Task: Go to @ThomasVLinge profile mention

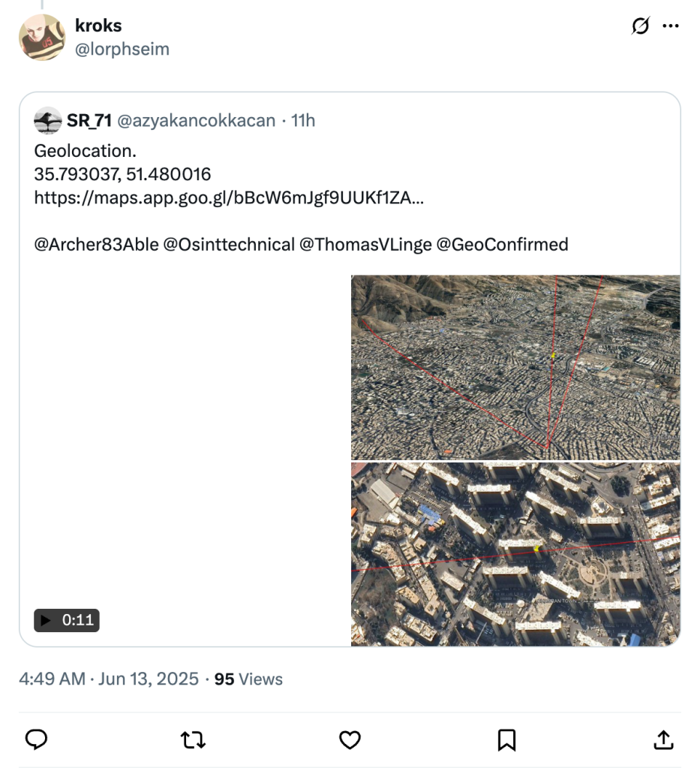Action: tap(365, 244)
